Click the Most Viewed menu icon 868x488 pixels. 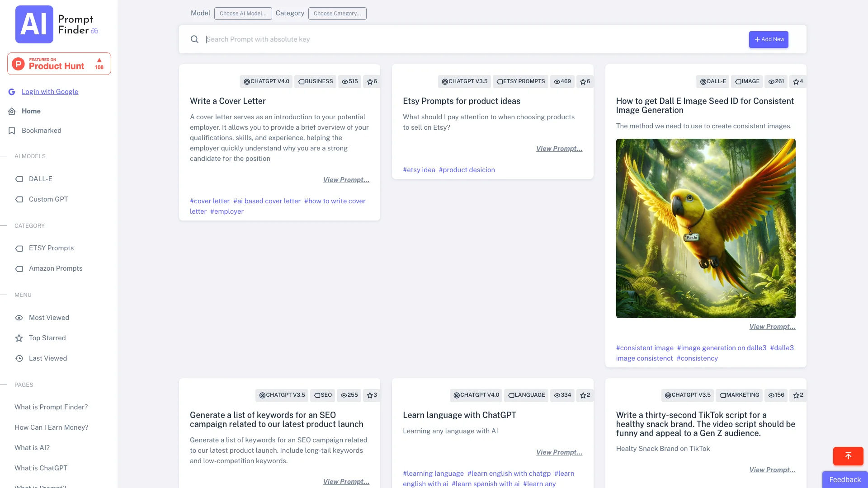point(19,317)
